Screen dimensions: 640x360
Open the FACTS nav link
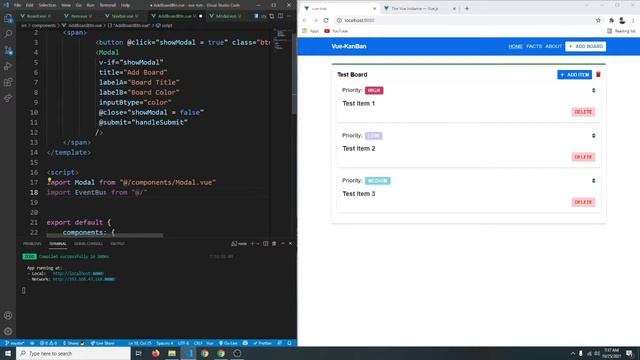534,47
